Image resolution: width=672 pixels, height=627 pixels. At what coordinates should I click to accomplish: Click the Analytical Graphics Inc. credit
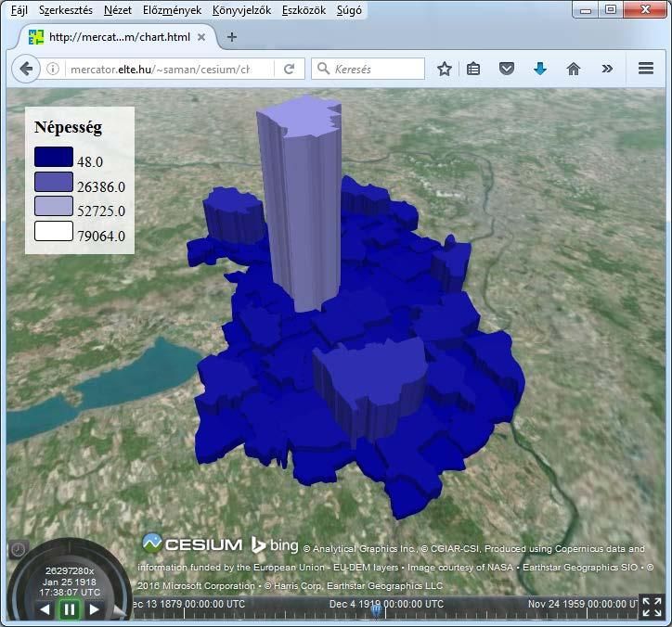[359, 549]
